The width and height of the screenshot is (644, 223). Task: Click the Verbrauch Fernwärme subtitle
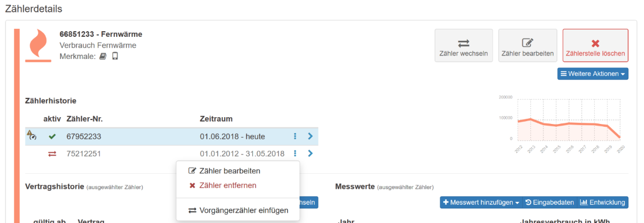pyautogui.click(x=98, y=45)
